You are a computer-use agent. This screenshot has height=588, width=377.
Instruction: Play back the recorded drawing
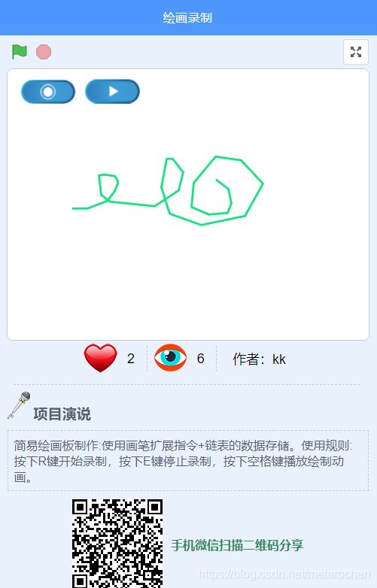point(113,91)
